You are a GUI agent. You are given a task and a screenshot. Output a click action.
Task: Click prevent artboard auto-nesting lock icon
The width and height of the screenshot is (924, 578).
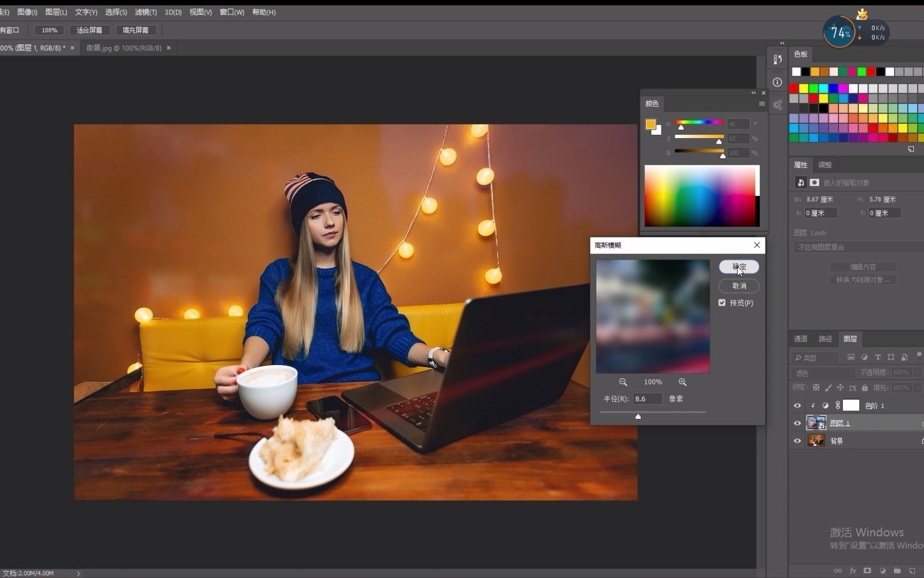pos(852,387)
